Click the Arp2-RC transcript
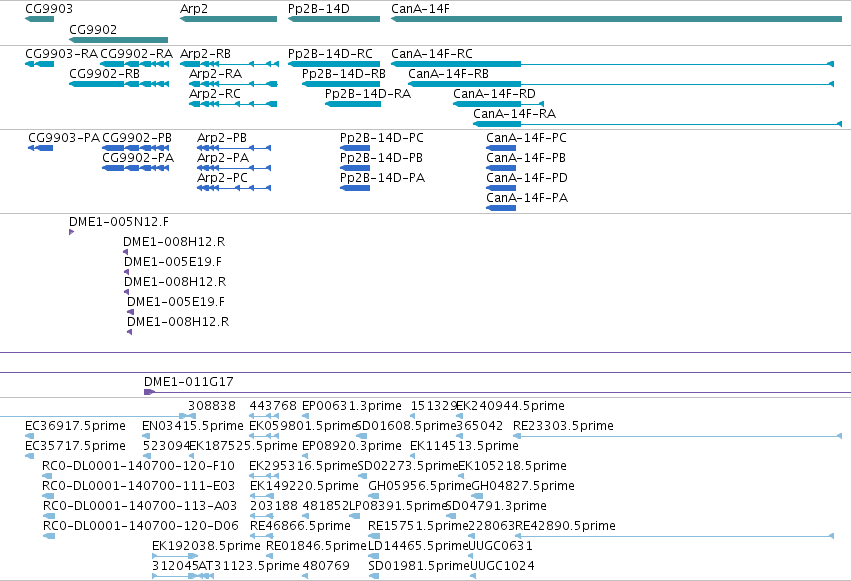 click(x=233, y=104)
